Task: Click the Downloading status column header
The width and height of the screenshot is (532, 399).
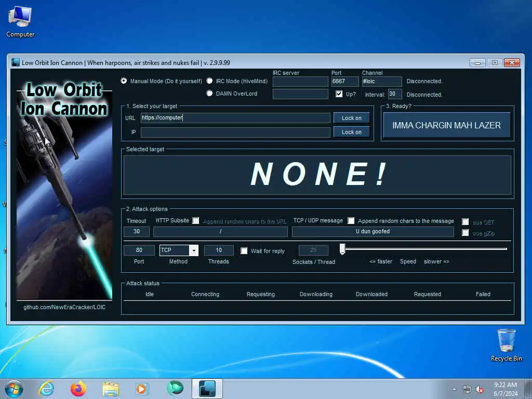Action: (x=316, y=294)
